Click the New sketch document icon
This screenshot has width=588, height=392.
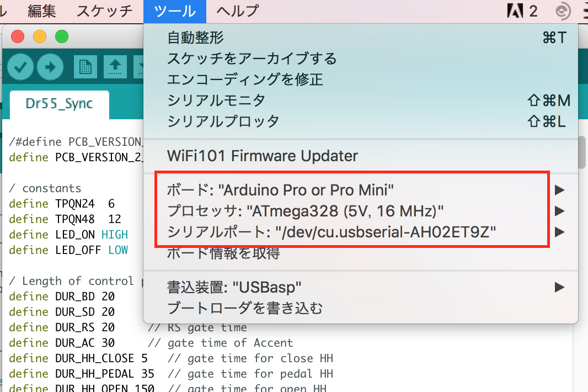pos(85,67)
